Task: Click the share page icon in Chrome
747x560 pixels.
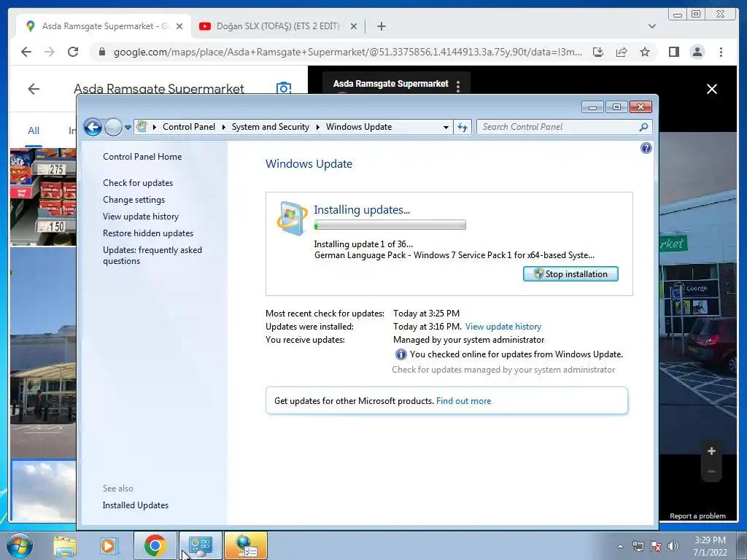Action: [x=622, y=52]
